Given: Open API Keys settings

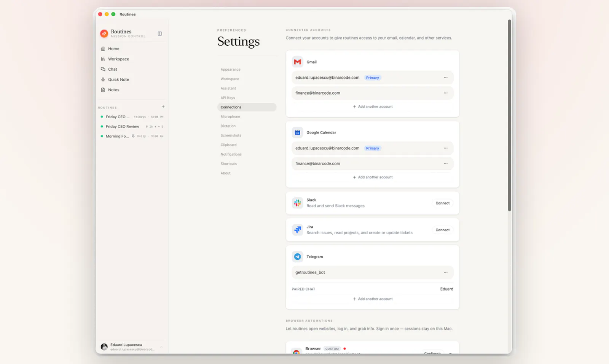Looking at the screenshot, I should coord(247,98).
